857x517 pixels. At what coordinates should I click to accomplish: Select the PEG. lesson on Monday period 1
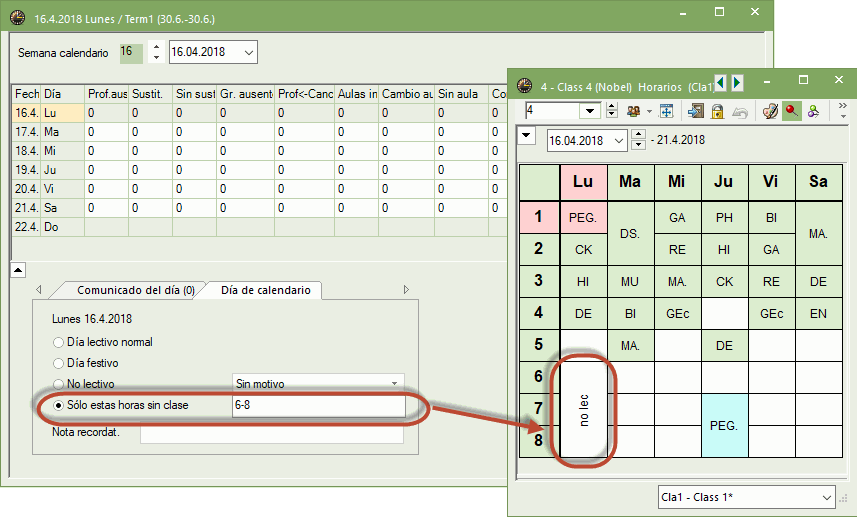(583, 218)
